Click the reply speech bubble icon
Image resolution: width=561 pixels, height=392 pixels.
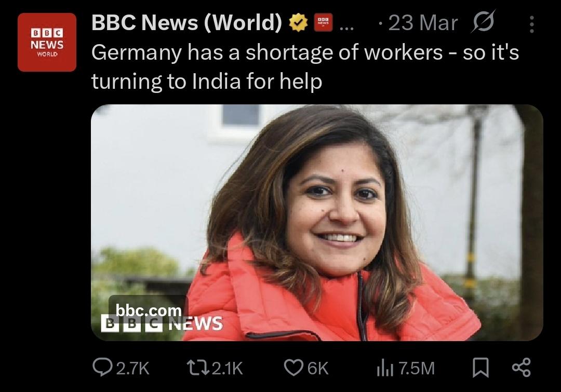102,368
